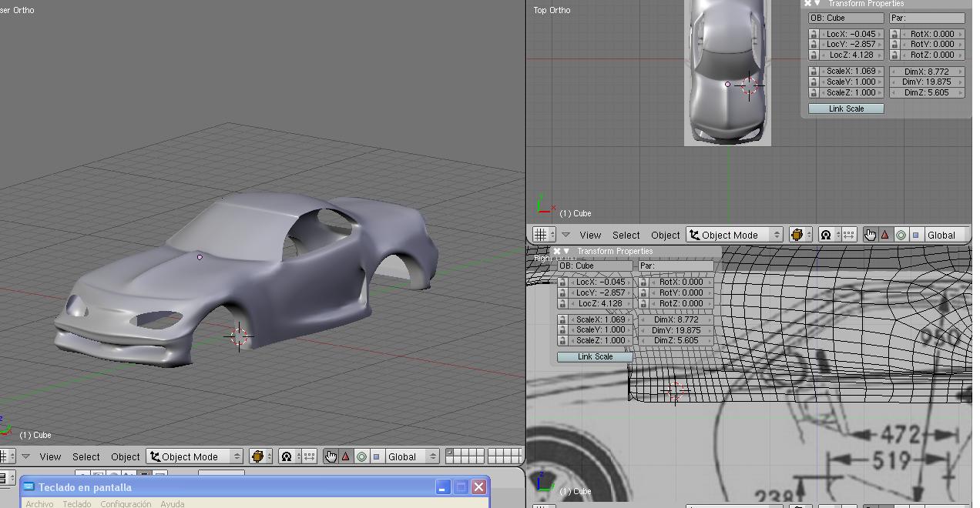Click the pivot point icon in Top Ortho header
The width and height of the screenshot is (980, 508).
coord(826,235)
